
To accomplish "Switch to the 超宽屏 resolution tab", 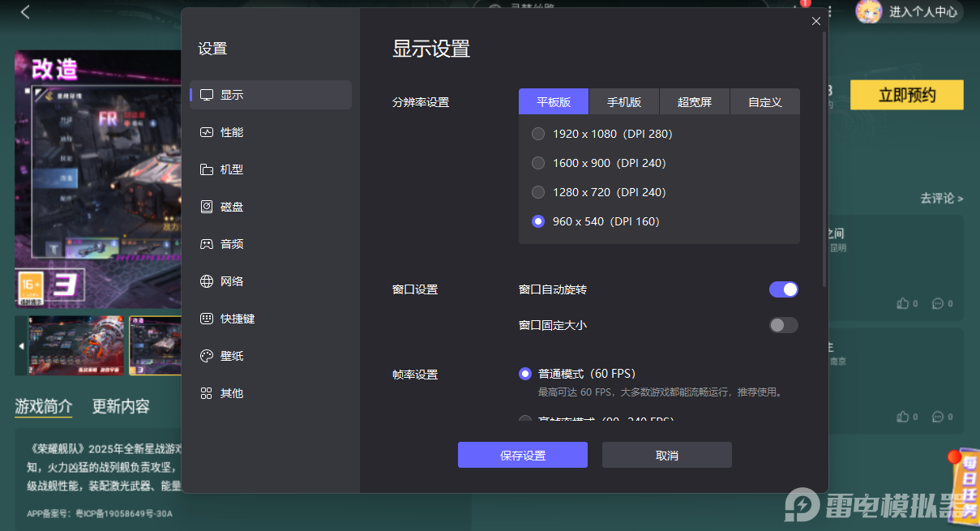I will [695, 102].
